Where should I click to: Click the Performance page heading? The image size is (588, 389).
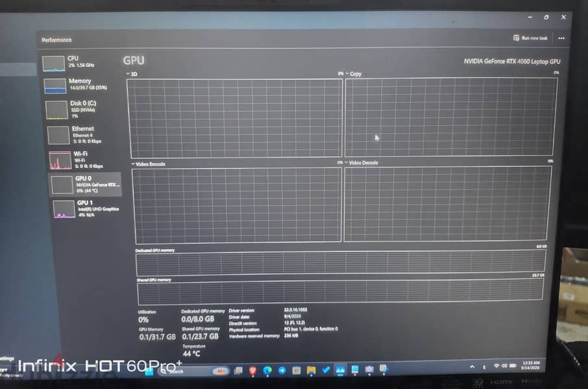point(56,40)
